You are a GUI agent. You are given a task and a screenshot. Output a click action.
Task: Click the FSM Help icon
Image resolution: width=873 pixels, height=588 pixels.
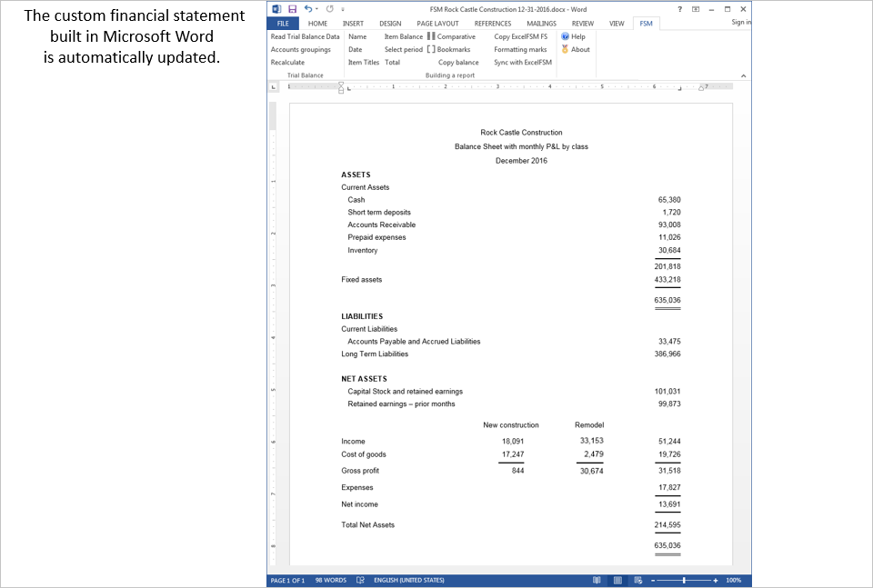point(565,36)
